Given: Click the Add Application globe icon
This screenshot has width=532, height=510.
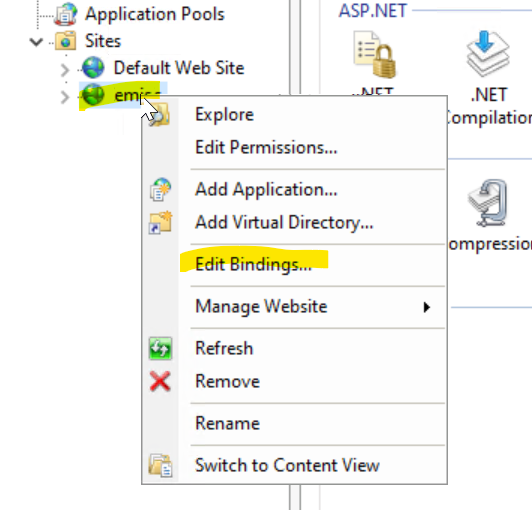Looking at the screenshot, I should coord(160,189).
